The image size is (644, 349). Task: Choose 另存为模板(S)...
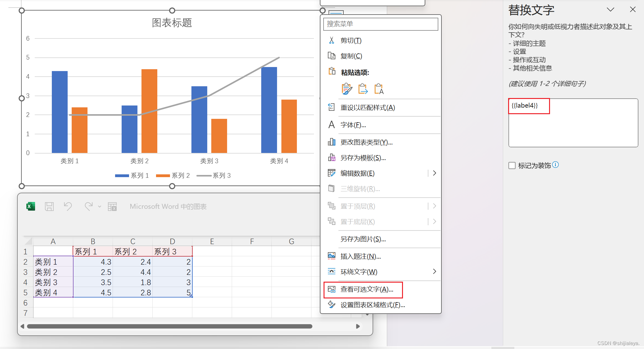(x=363, y=158)
